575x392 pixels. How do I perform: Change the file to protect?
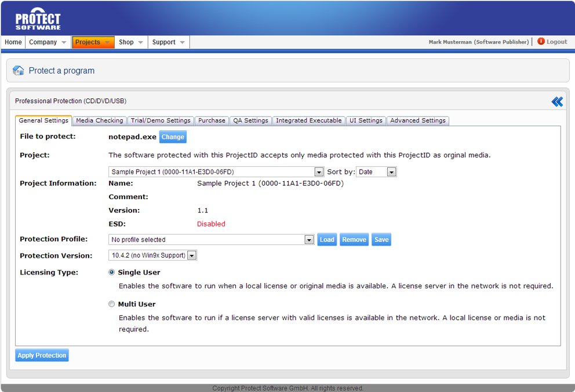point(172,137)
